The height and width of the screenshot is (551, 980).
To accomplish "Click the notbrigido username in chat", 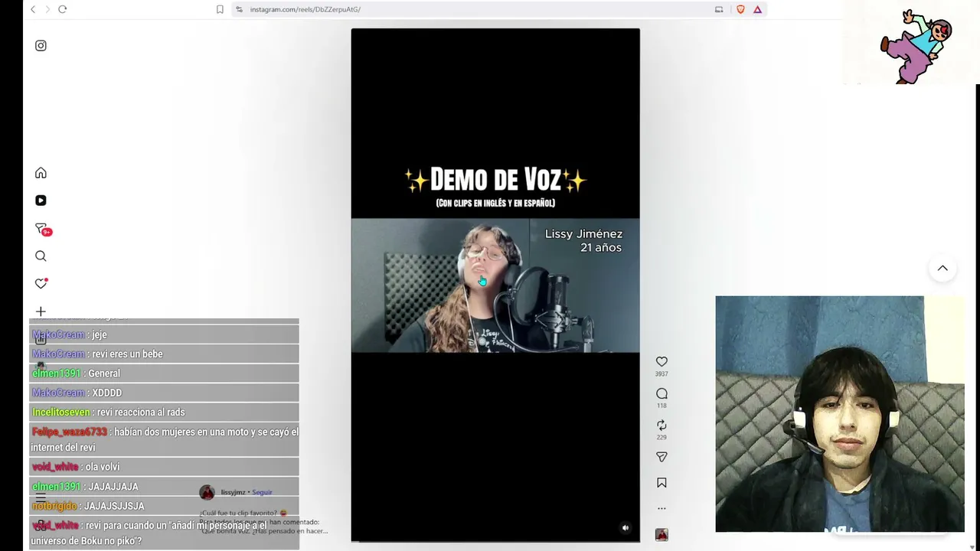I will click(54, 506).
